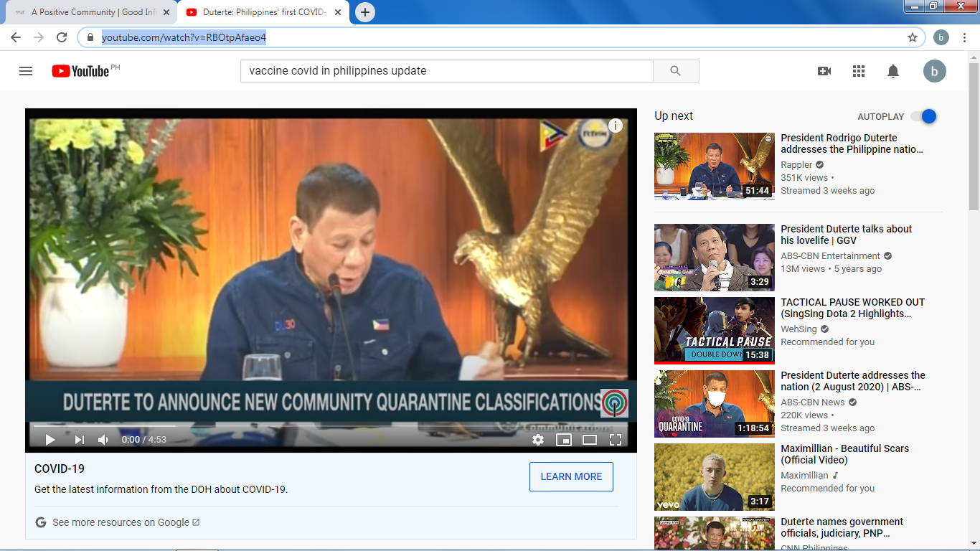The image size is (980, 551).
Task: Open the YouTube apps grid icon
Action: [859, 71]
